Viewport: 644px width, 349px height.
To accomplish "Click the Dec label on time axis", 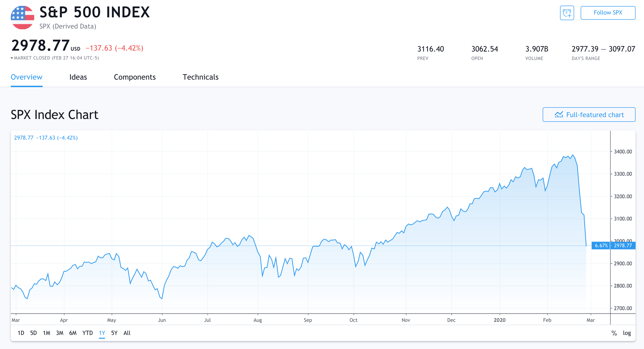I will [451, 320].
